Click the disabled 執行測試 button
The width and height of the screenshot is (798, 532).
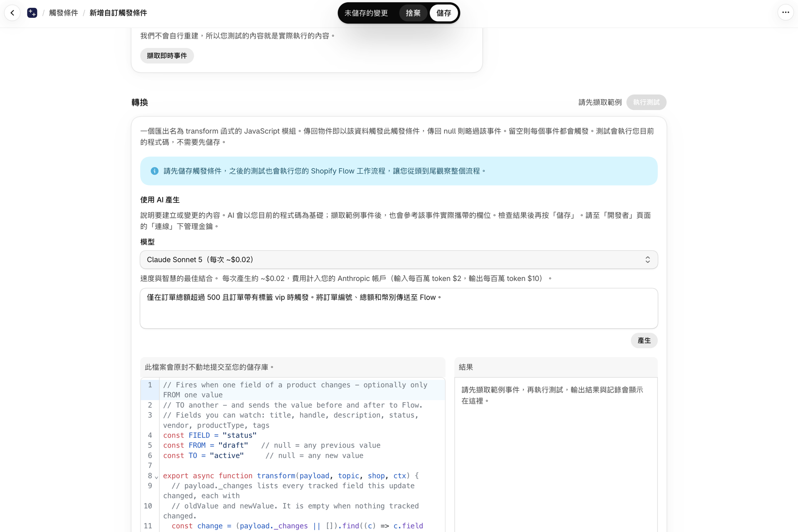(646, 102)
